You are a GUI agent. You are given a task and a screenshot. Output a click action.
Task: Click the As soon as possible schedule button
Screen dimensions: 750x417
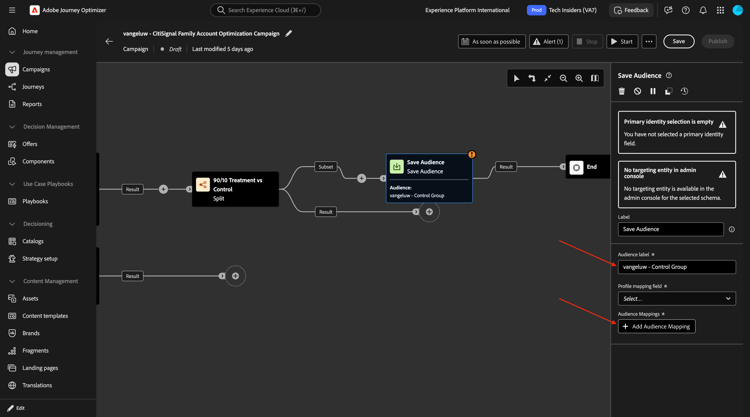(x=491, y=42)
